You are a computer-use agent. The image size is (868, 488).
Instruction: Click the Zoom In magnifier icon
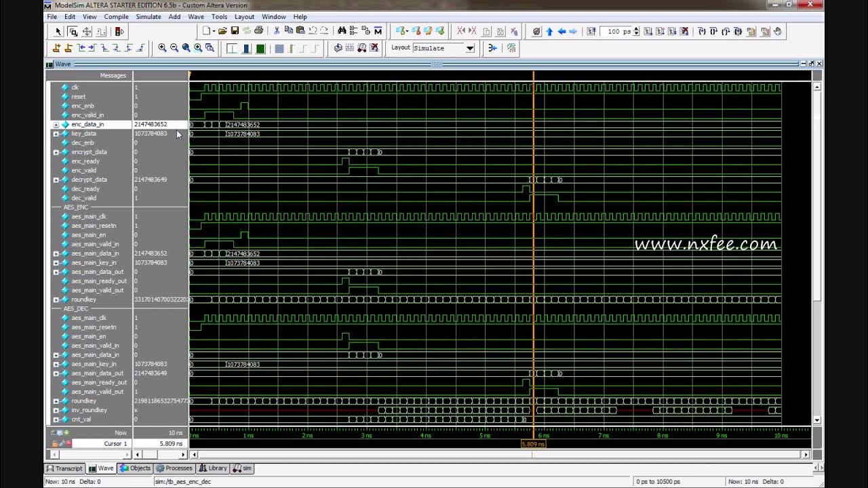point(162,48)
